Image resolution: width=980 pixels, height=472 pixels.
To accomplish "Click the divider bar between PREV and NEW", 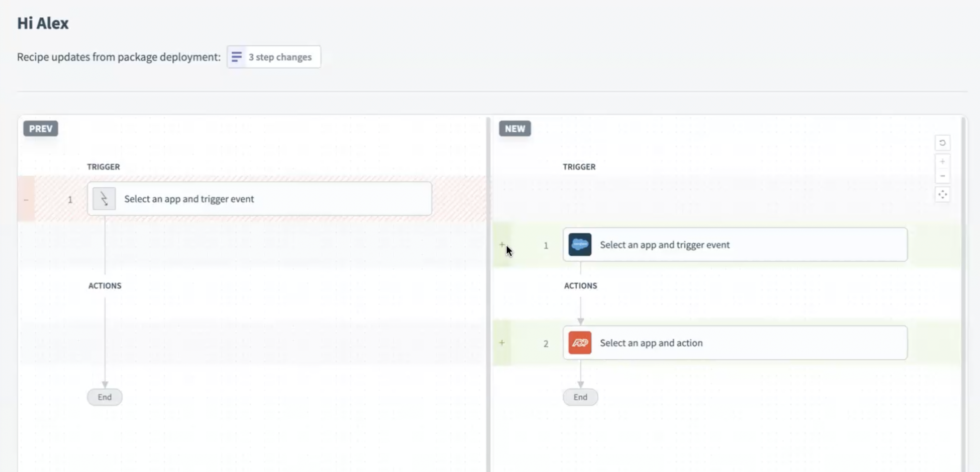I will point(488,293).
